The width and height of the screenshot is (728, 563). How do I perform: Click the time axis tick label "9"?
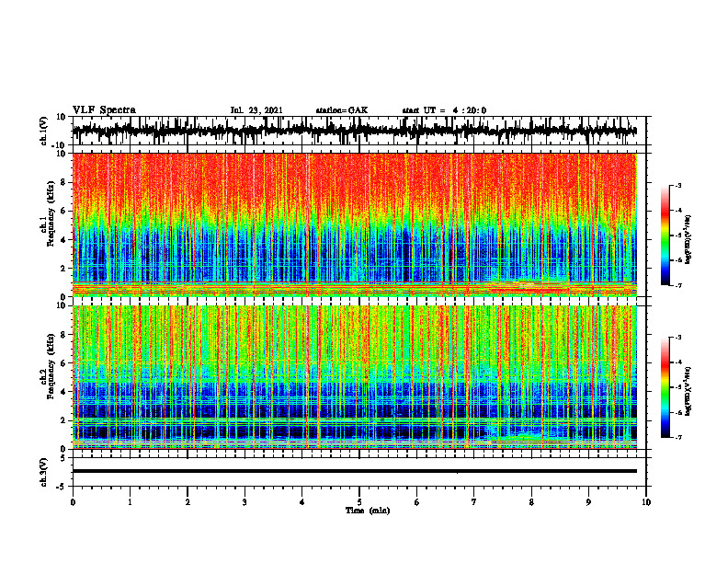588,502
